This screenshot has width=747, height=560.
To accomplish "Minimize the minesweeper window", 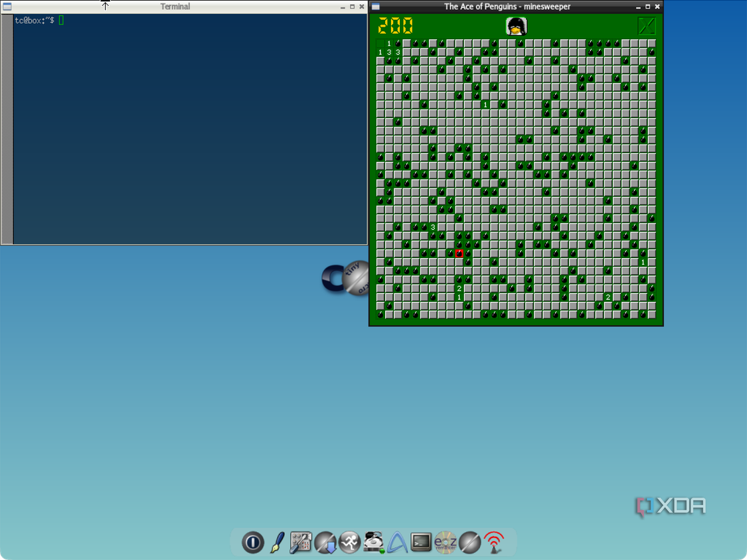I will (638, 7).
